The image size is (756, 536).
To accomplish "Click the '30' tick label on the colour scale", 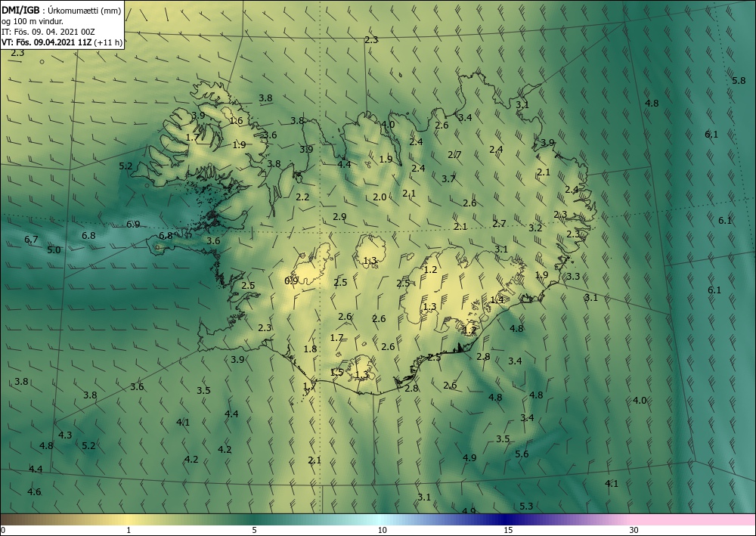I will (634, 530).
